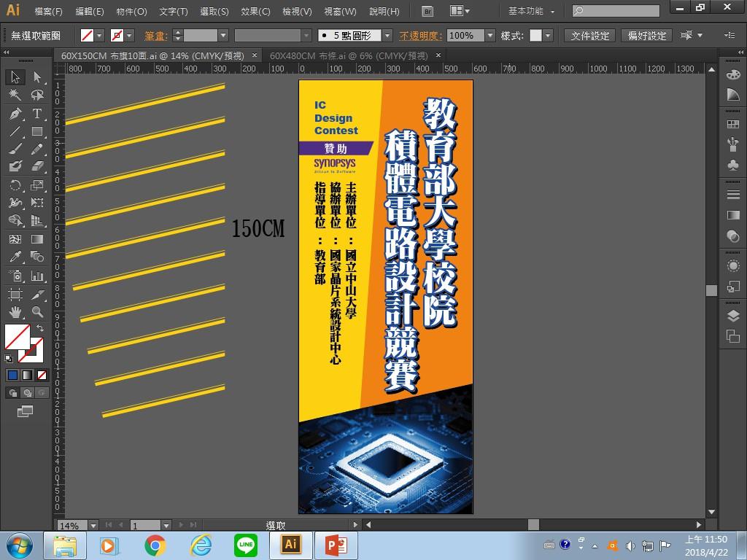Switch to the 60X480CM 布條.ai tab
This screenshot has height=560, width=747.
(x=348, y=56)
